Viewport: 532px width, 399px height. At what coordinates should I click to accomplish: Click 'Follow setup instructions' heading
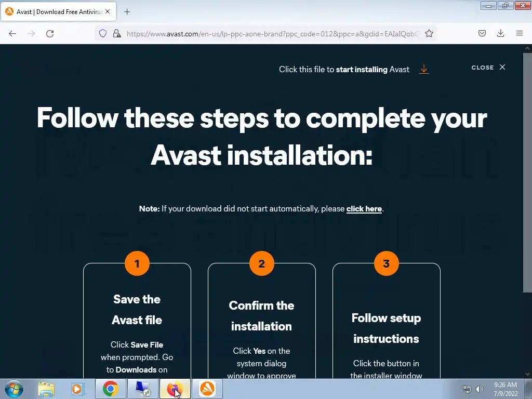pyautogui.click(x=386, y=328)
